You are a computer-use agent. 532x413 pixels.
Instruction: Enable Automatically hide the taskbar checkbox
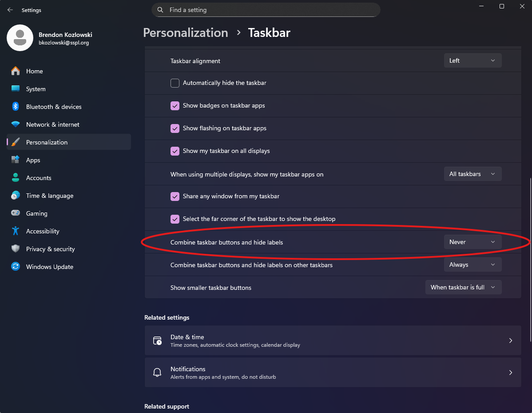coord(175,83)
